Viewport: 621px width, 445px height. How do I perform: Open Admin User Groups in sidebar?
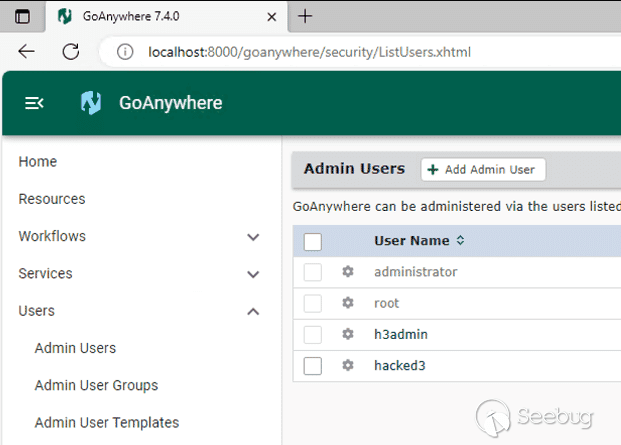tap(96, 385)
